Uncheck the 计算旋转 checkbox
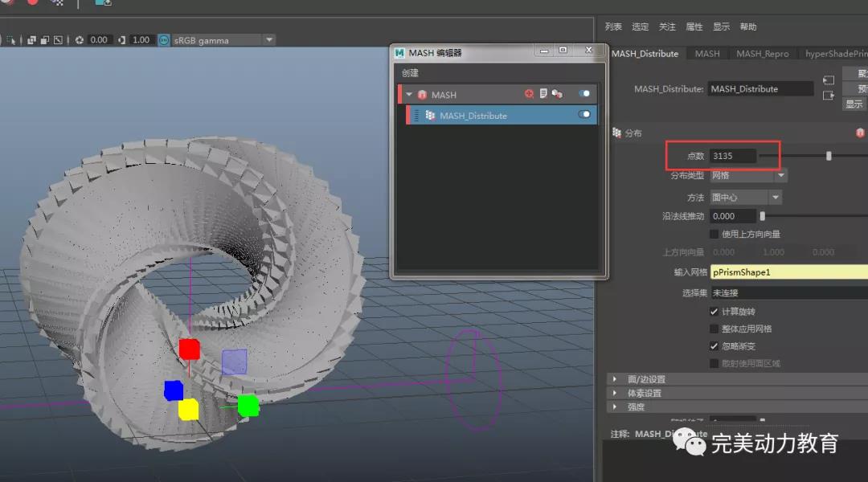Viewport: 868px width, 482px height. point(714,311)
